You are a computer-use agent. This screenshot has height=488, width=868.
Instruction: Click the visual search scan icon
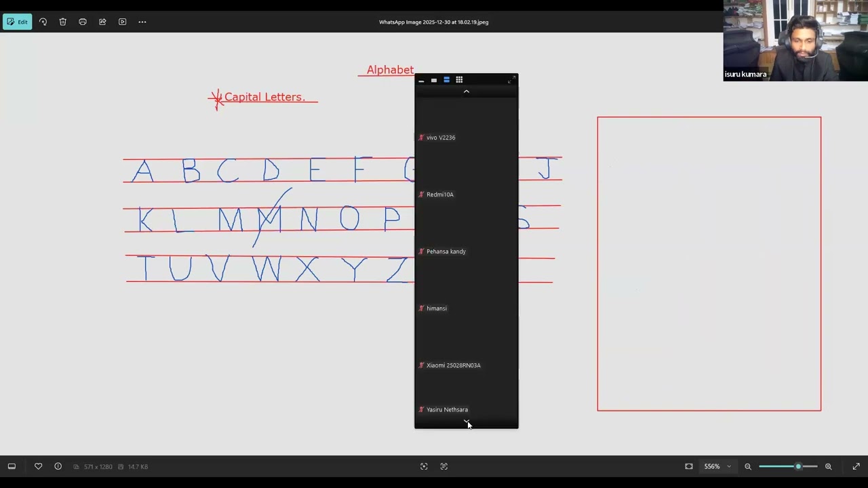click(424, 466)
